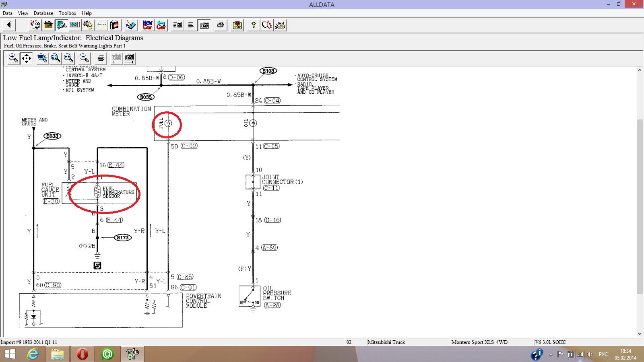The image size is (644, 362).
Task: Click the zoom out magnifier tool
Action: tap(84, 58)
